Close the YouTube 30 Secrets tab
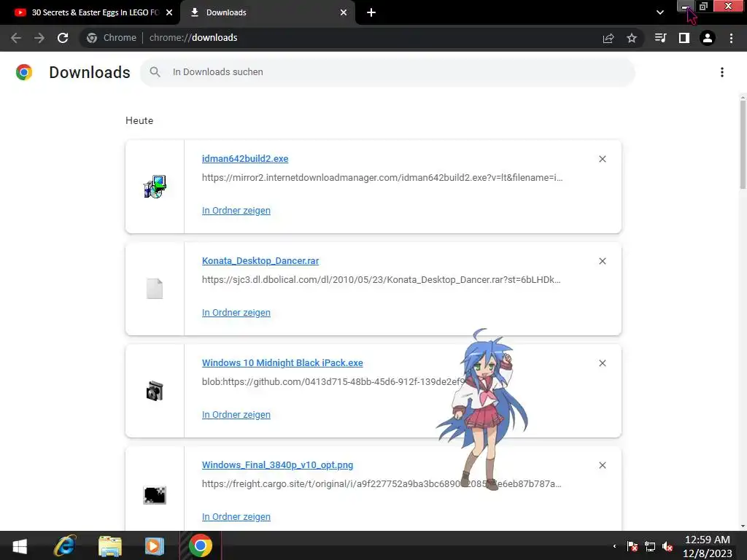 169,12
